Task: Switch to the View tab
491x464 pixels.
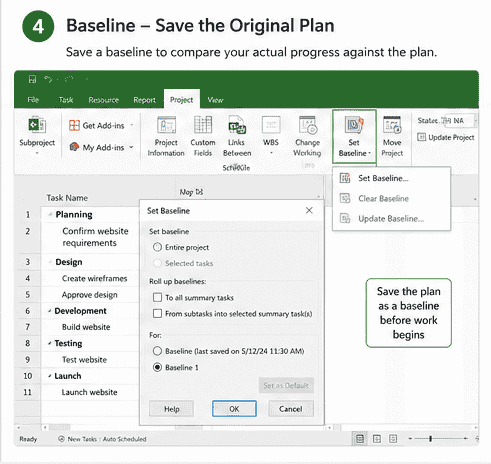Action: [x=215, y=100]
